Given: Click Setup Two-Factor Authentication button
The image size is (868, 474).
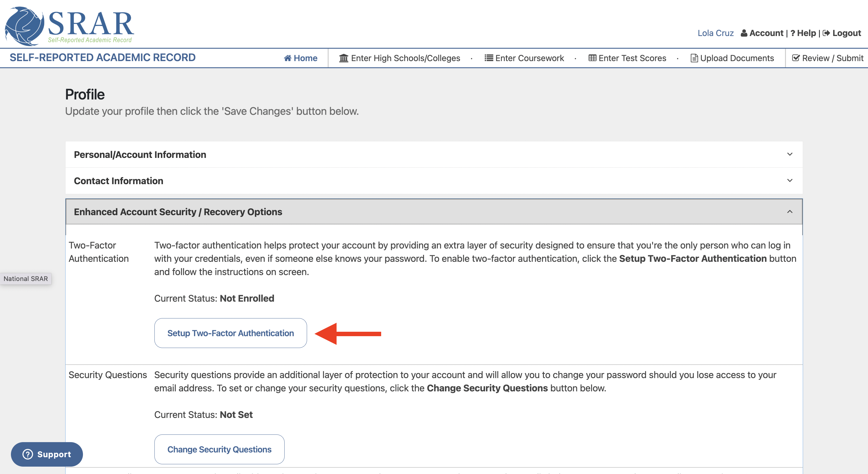Looking at the screenshot, I should click(231, 333).
